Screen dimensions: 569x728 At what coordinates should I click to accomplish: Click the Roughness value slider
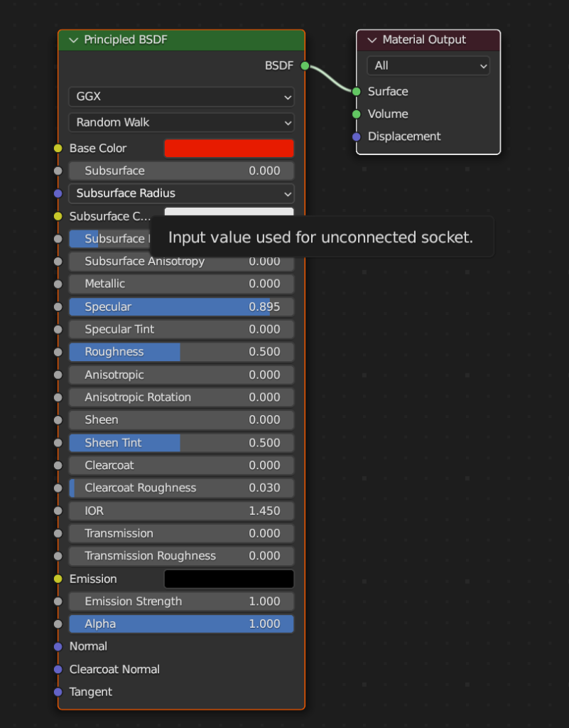click(x=181, y=352)
